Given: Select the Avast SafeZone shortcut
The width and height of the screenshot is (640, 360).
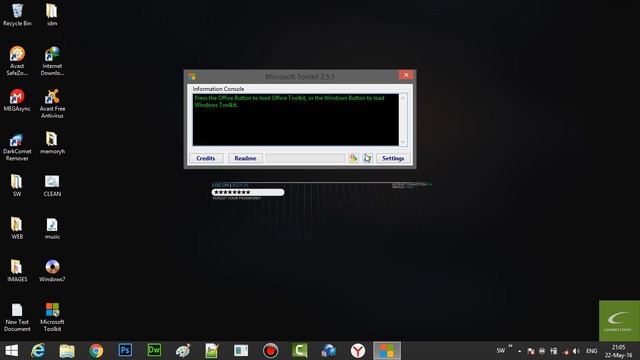Looking at the screenshot, I should (x=17, y=61).
